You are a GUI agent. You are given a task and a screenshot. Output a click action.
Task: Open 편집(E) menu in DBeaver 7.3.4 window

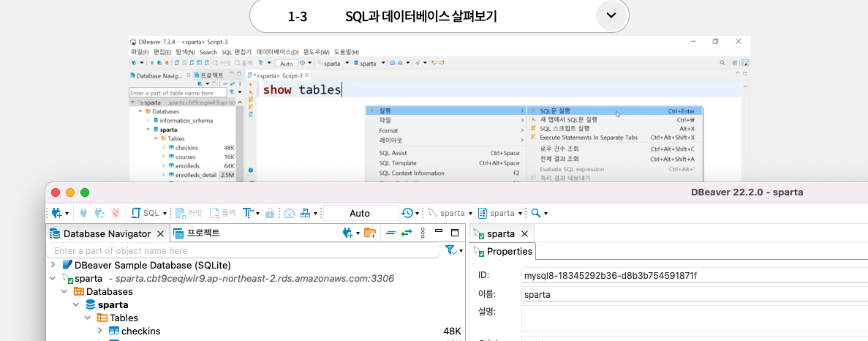coord(163,51)
